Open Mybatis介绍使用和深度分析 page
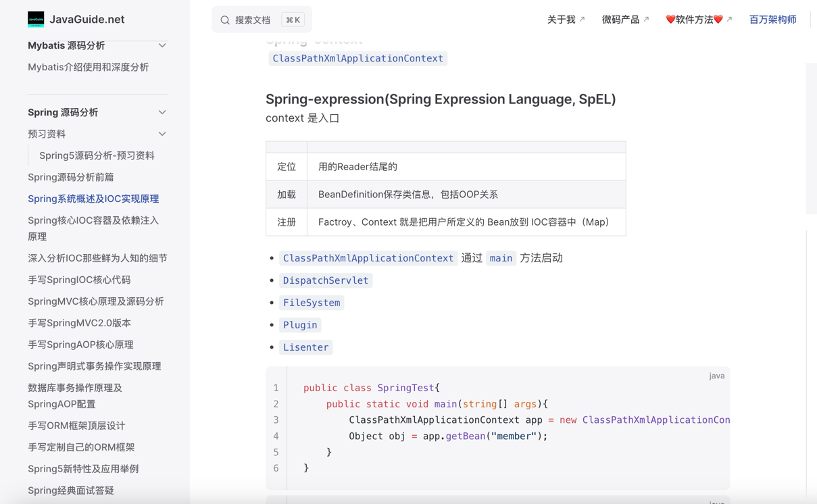The image size is (817, 504). (x=88, y=67)
